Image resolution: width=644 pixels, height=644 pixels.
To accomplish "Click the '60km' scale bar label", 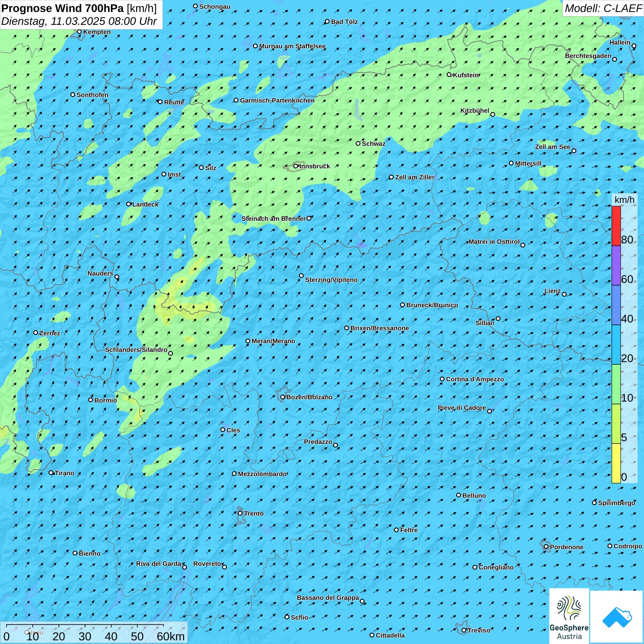I will [171, 636].
